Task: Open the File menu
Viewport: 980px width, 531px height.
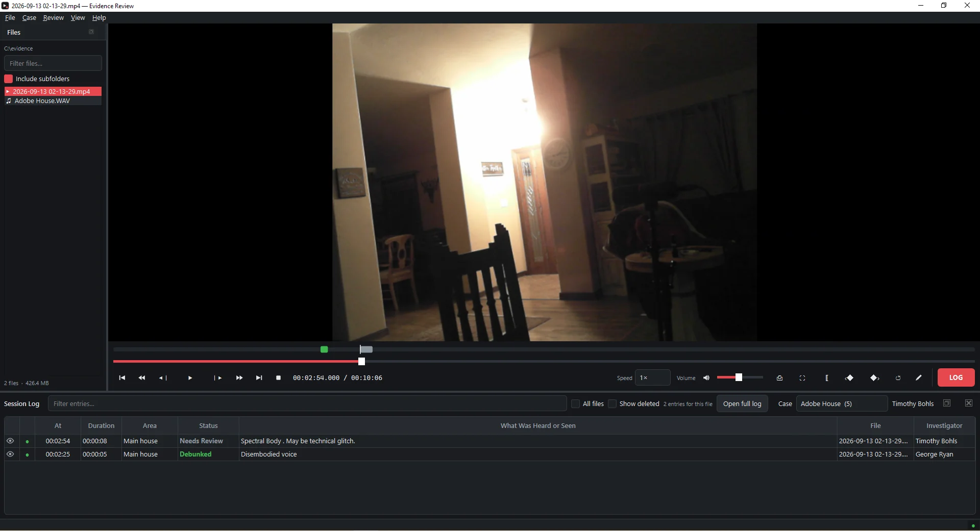Action: point(10,17)
